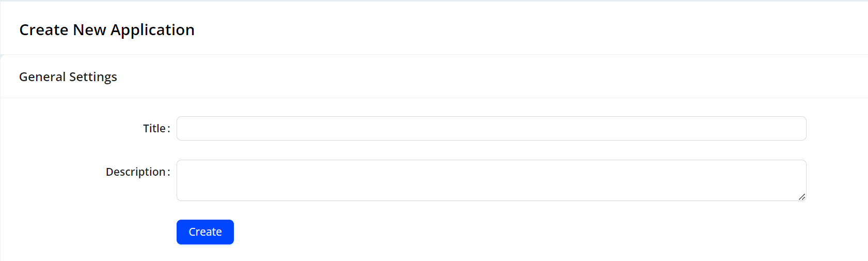Viewport: 868px width, 261px height.
Task: Submit the form with Create
Action: (205, 232)
